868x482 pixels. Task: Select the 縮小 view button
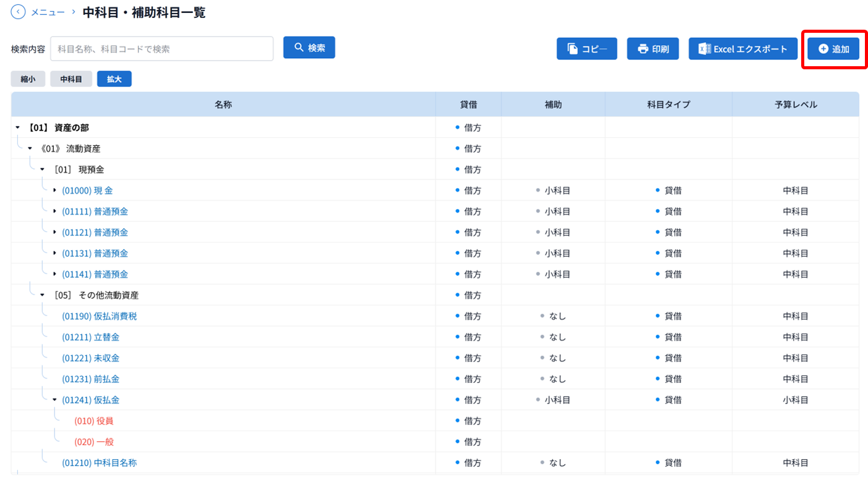28,79
